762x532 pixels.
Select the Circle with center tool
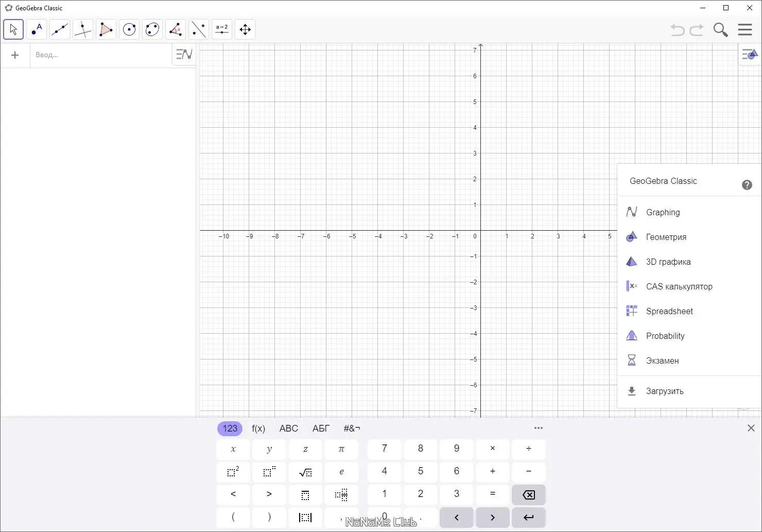129,29
